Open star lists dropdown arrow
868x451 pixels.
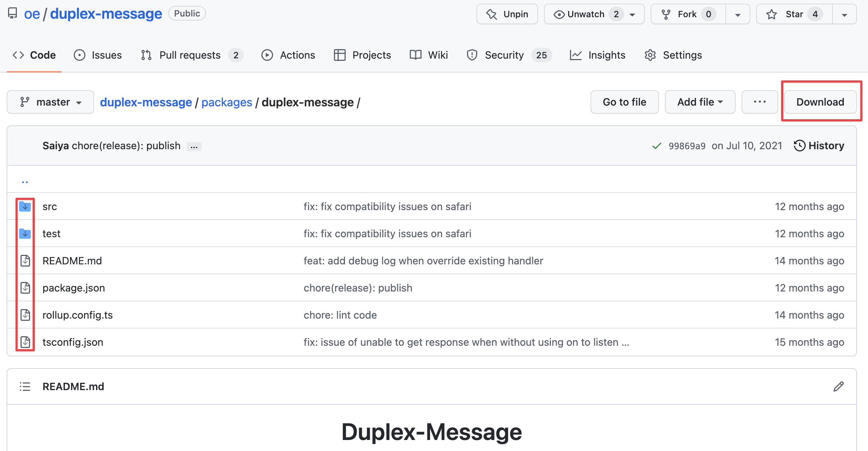tap(844, 15)
